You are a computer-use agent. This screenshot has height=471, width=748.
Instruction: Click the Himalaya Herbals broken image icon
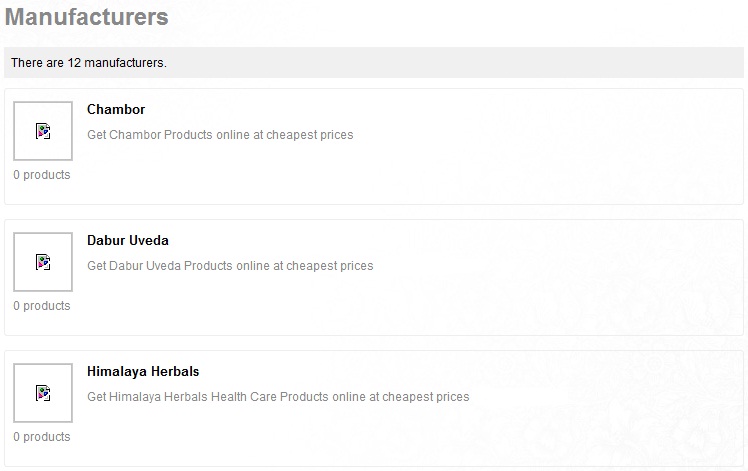point(43,393)
